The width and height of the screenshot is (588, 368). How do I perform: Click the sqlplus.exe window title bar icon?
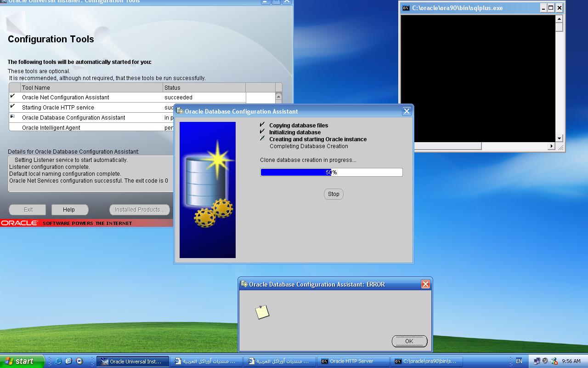pyautogui.click(x=406, y=8)
